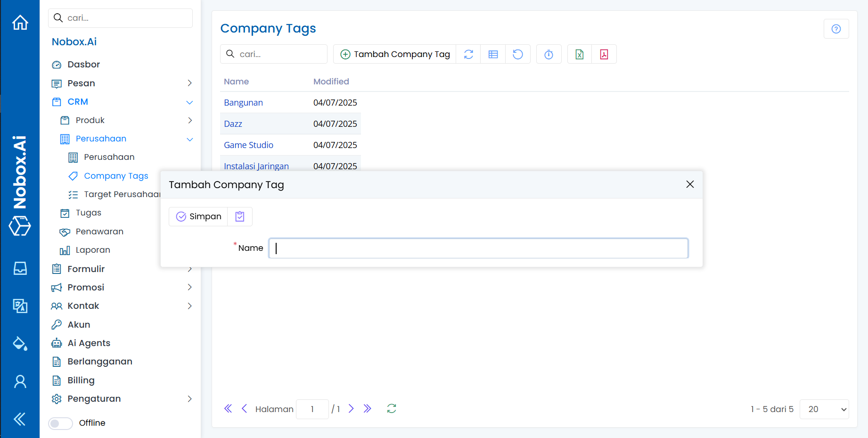Expand the Pengaturan submenu arrow
The height and width of the screenshot is (438, 868).
(x=189, y=399)
